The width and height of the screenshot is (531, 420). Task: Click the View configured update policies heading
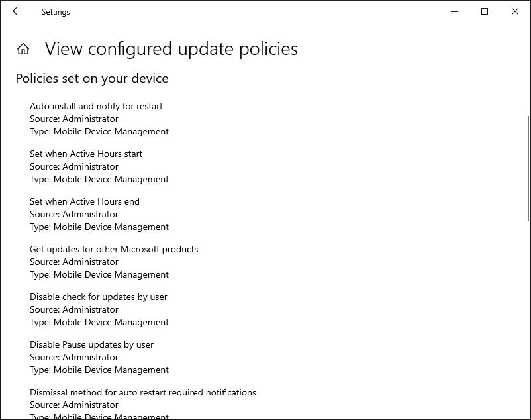point(171,48)
